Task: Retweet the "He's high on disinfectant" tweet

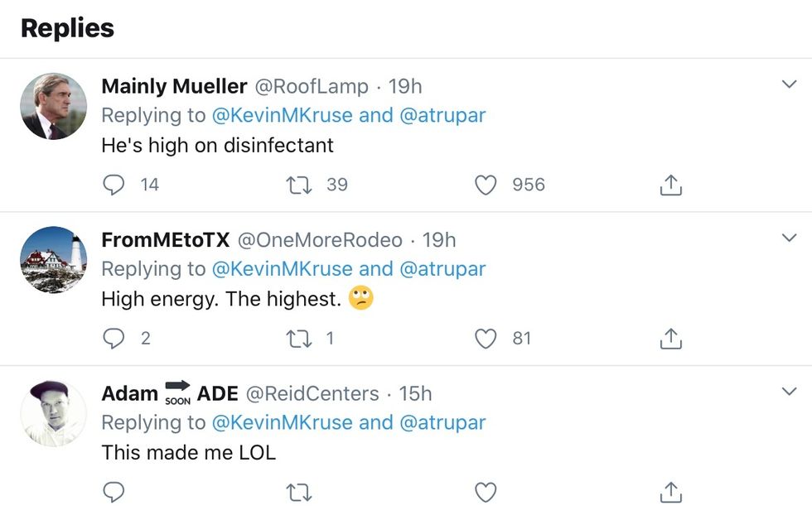Action: [298, 185]
